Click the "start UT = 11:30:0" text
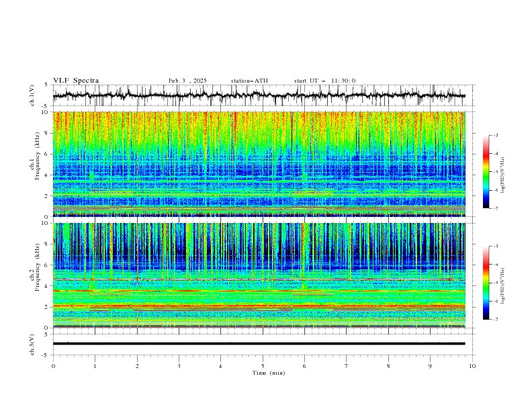 (x=324, y=81)
